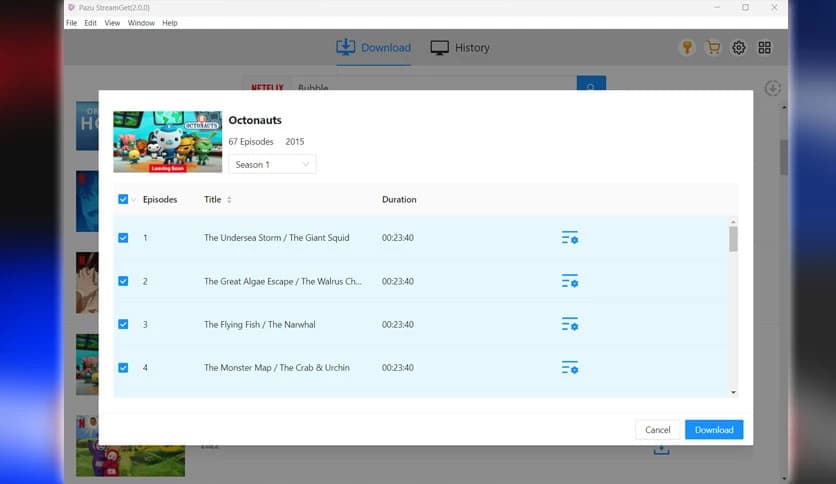The image size is (836, 484).
Task: Click the Octonauts cover thumbnail
Action: pos(167,142)
